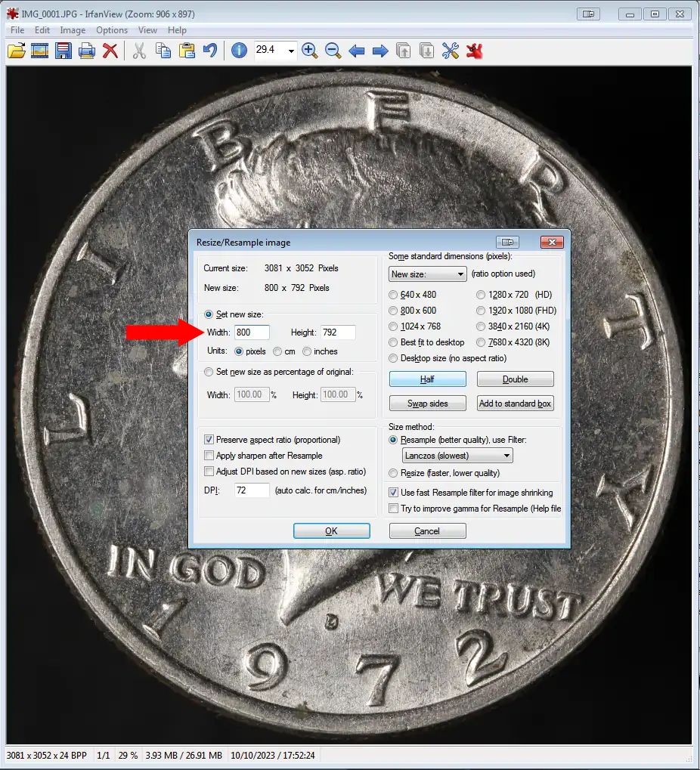
Task: Click the previous page toolbar icon
Action: tap(404, 51)
